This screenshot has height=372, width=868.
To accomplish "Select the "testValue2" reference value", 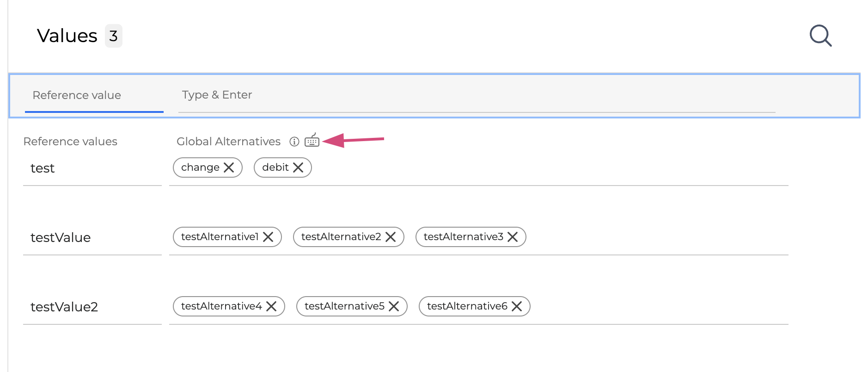I will point(64,307).
